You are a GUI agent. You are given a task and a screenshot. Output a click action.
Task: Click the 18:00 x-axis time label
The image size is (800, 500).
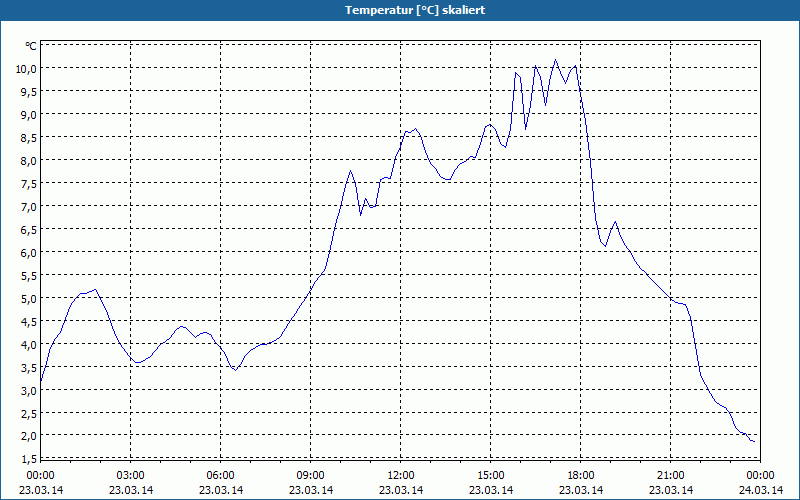coord(581,476)
